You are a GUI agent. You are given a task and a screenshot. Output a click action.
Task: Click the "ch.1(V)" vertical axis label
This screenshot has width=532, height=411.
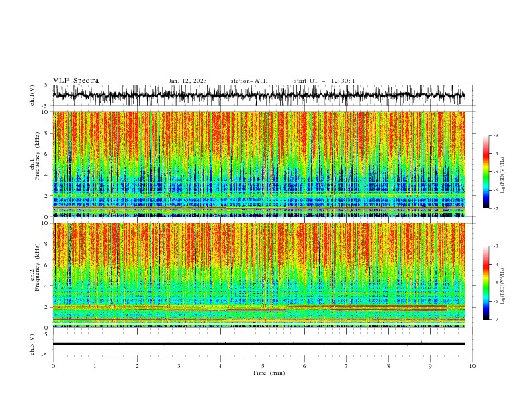tap(32, 95)
